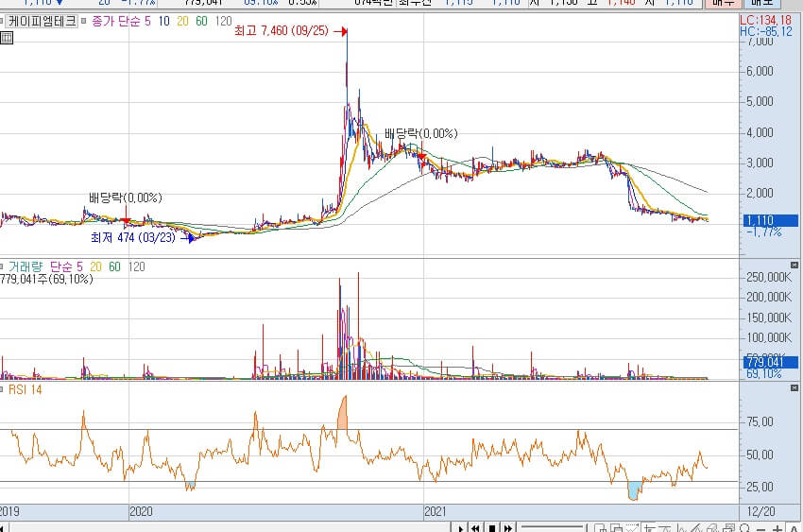This screenshot has width=803, height=532.
Task: Close the volume panel with its X
Action: (794, 266)
